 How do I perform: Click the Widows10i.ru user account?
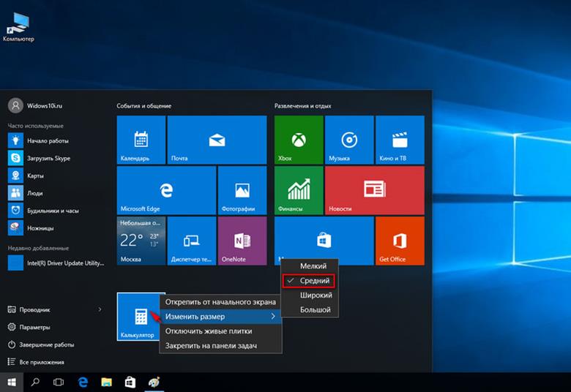(x=35, y=105)
